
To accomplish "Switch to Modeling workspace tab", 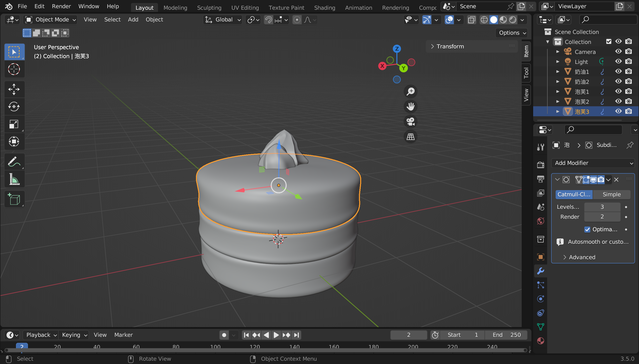I will point(175,8).
